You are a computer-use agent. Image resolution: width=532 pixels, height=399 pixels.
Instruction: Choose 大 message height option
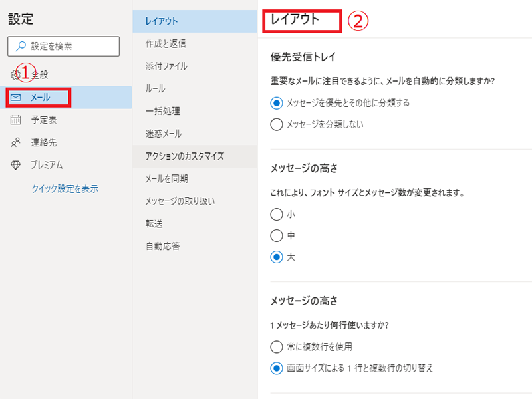277,257
